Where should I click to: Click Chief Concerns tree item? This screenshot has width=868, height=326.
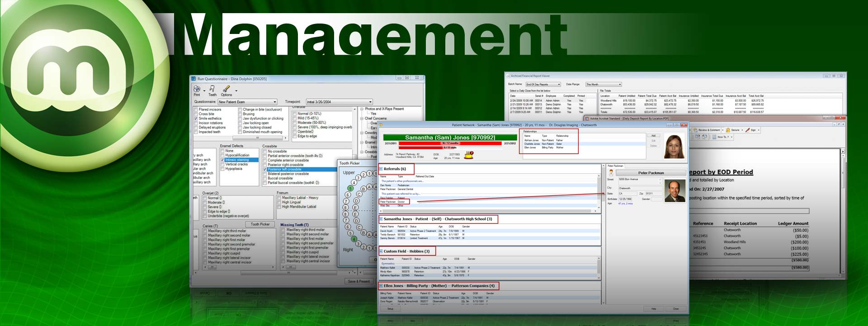(376, 119)
